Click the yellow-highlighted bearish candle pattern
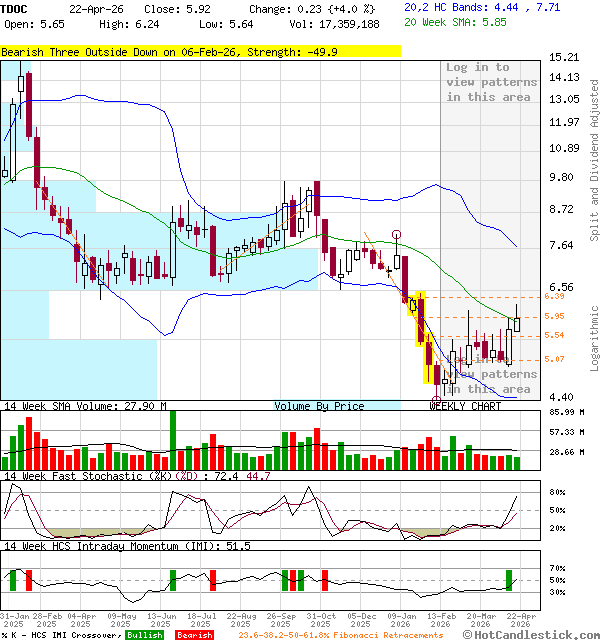Screen dimensions: 600x640 pos(420,330)
